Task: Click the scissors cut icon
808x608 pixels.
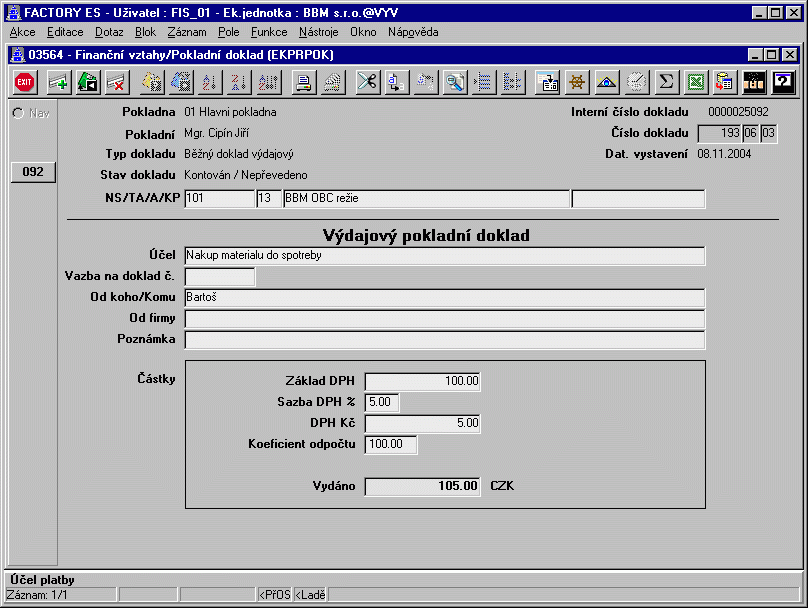Action: tap(367, 82)
